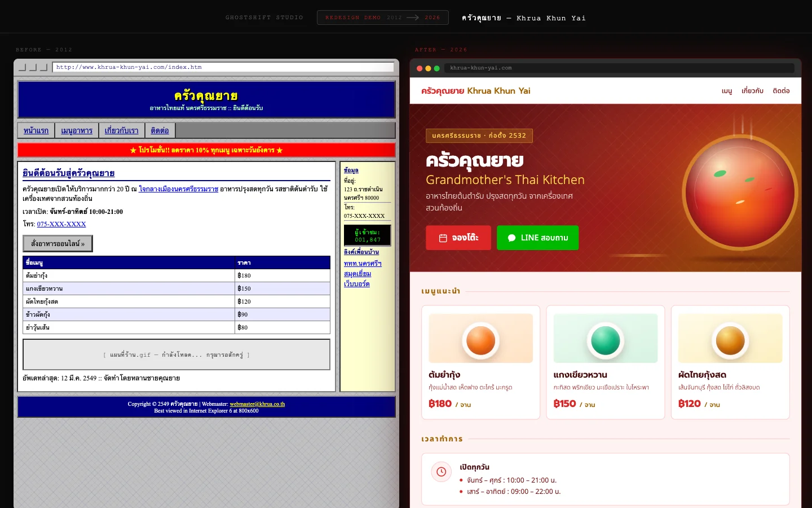Click the old browser address field
This screenshot has height=508, width=812.
(x=223, y=67)
